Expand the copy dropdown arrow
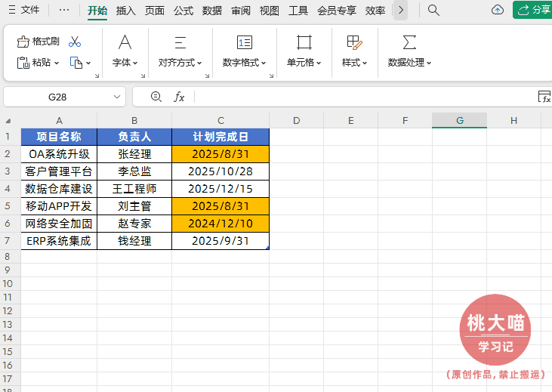 click(x=88, y=63)
